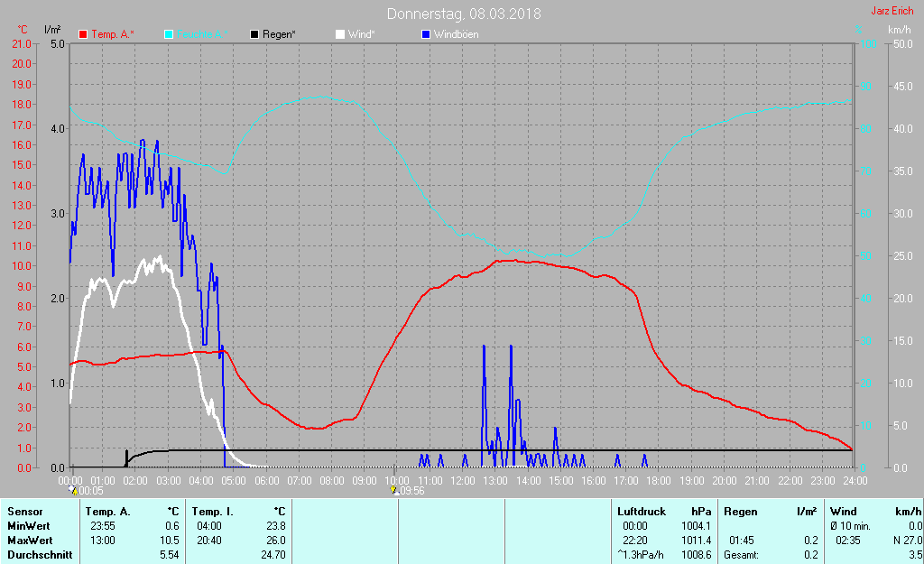Click the title 'Donnerstag, 08.03.2018'
The height and width of the screenshot is (564, 924).
coord(464,14)
